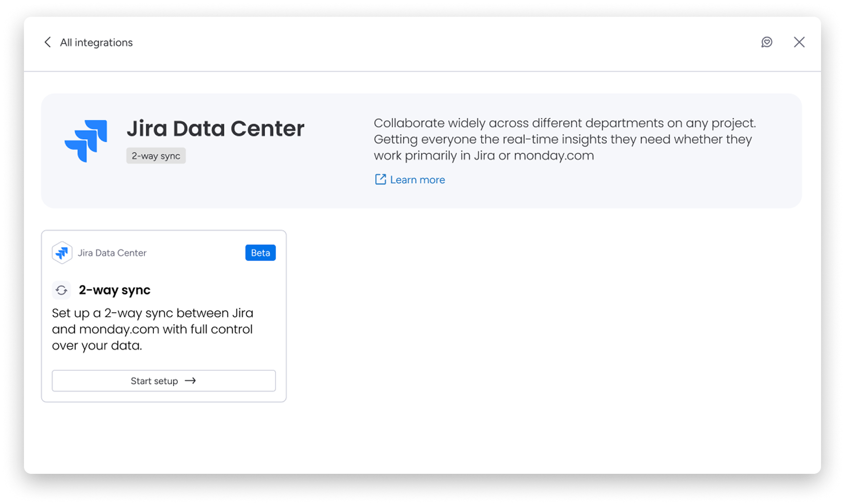Click the bold 2-way sync card title
This screenshot has height=504, width=845.
(x=115, y=290)
